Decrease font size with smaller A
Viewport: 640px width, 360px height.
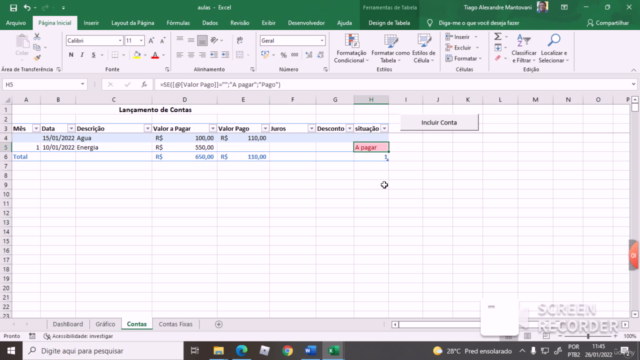[162, 40]
